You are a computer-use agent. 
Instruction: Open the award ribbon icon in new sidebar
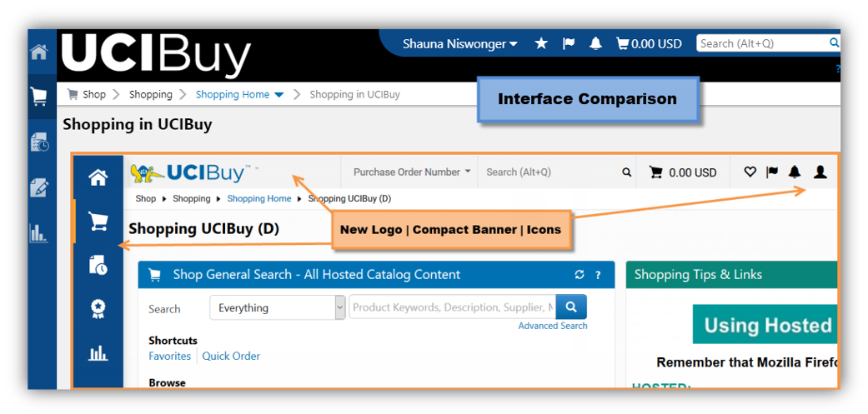pyautogui.click(x=98, y=310)
